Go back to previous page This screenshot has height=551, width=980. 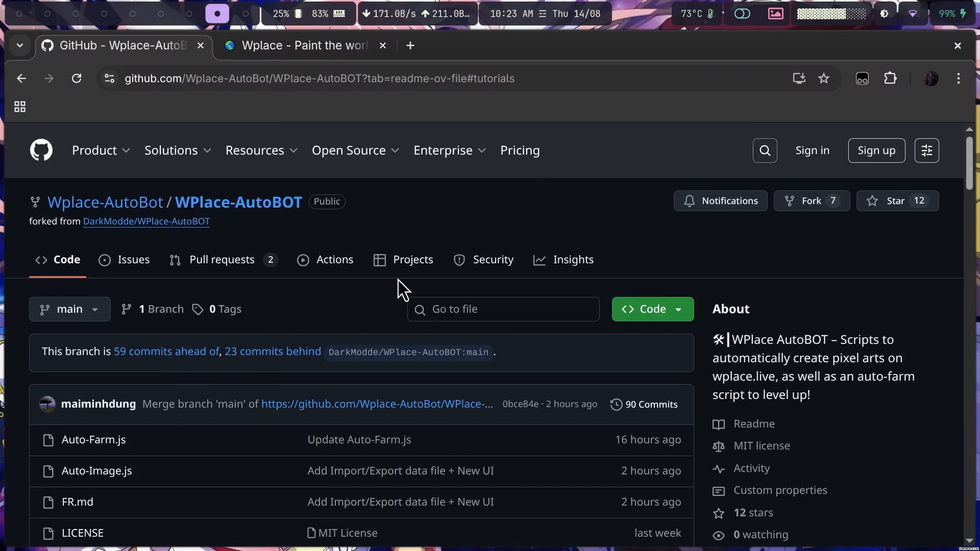[x=21, y=78]
